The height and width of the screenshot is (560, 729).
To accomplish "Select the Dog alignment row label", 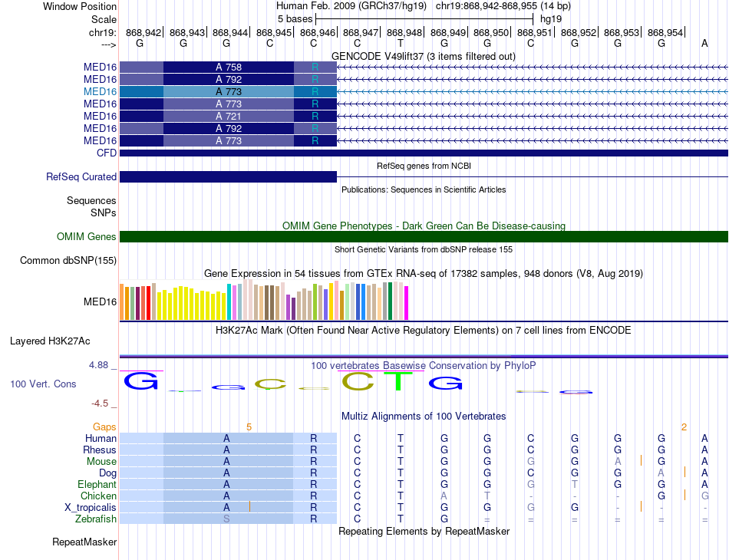I will [108, 473].
